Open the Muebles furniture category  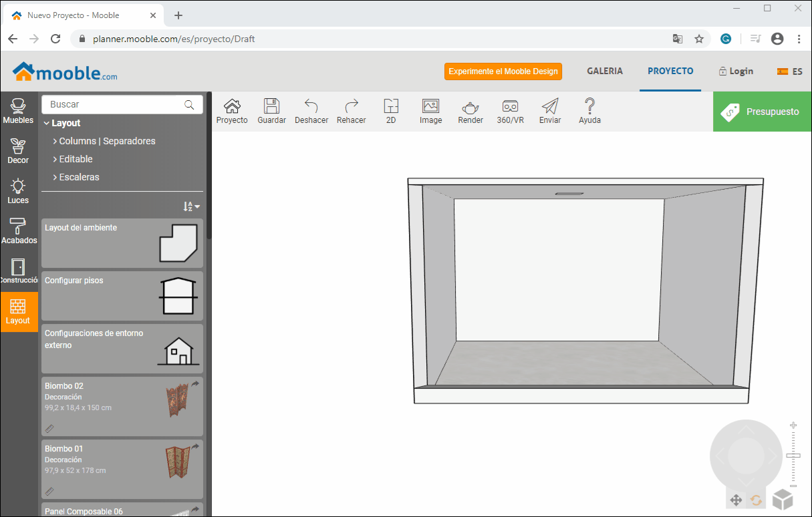pyautogui.click(x=18, y=112)
